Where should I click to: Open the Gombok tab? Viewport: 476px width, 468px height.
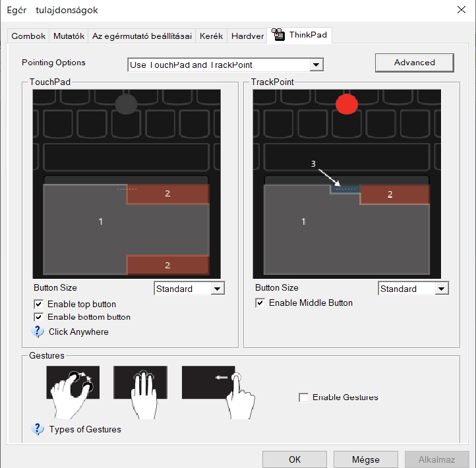click(x=28, y=36)
